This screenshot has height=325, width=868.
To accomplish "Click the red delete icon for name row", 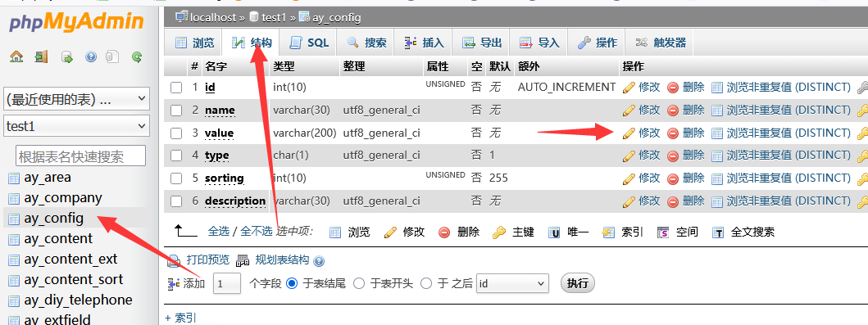I will coord(673,110).
